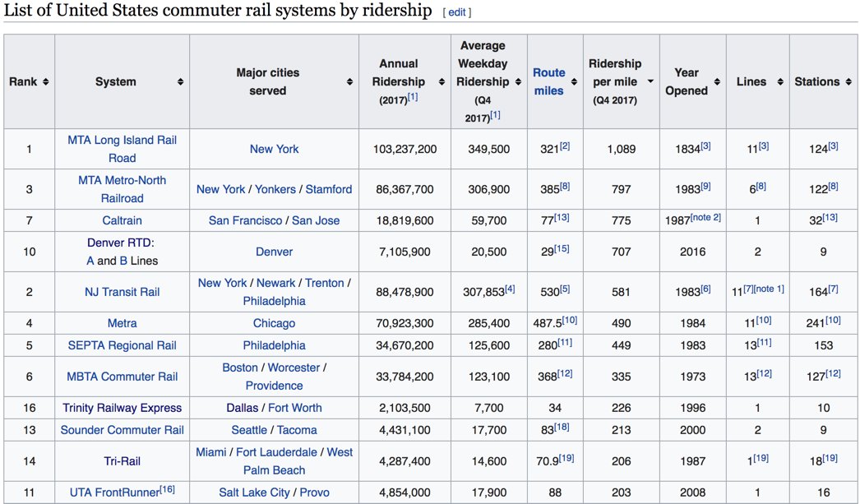The image size is (860, 504).
Task: Open the Newark city link
Action: [x=276, y=283]
